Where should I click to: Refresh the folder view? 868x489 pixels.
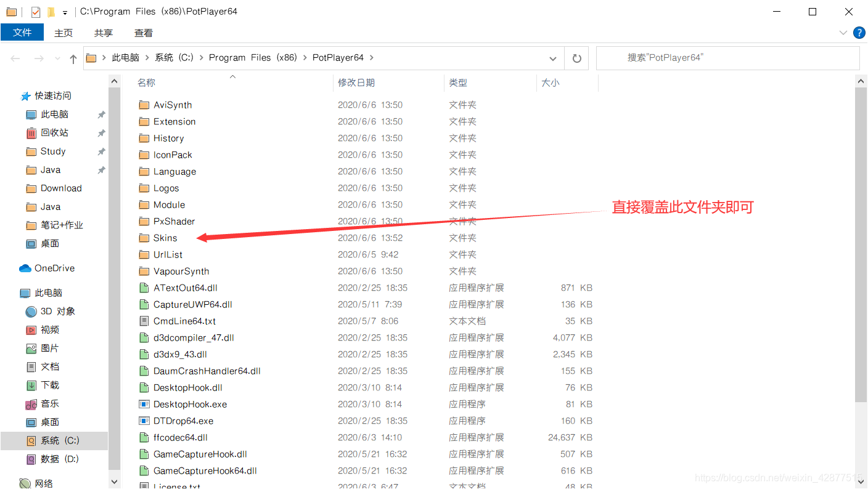tap(576, 59)
